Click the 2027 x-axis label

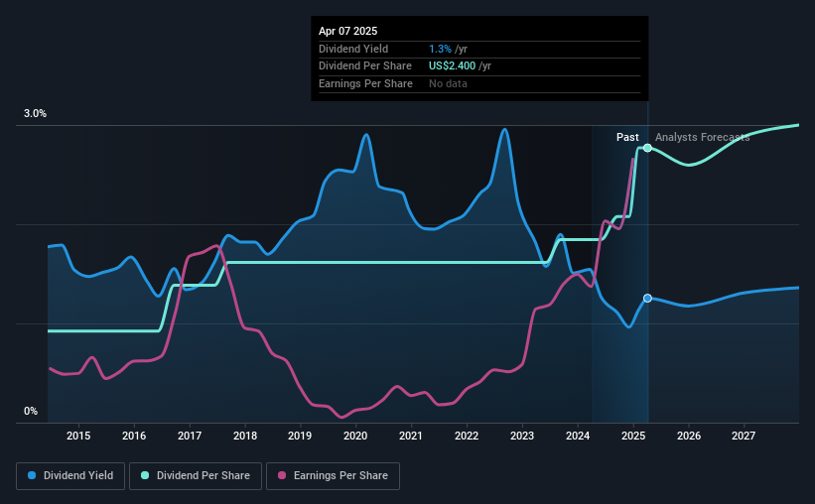coord(744,436)
